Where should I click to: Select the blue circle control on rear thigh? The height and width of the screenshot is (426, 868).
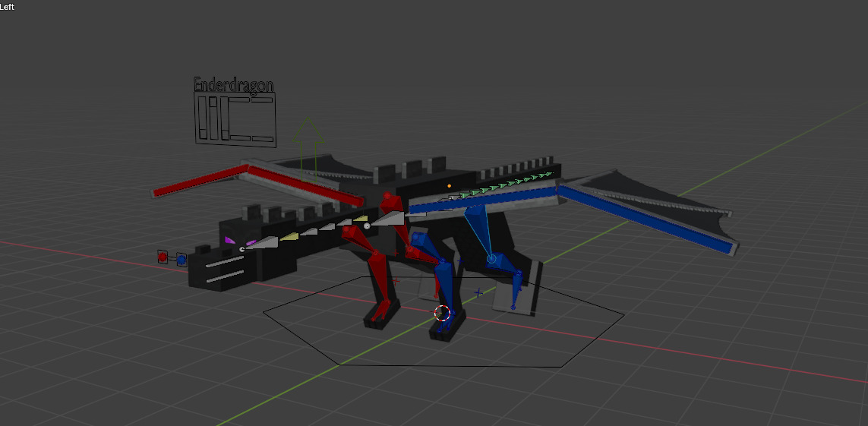point(491,258)
